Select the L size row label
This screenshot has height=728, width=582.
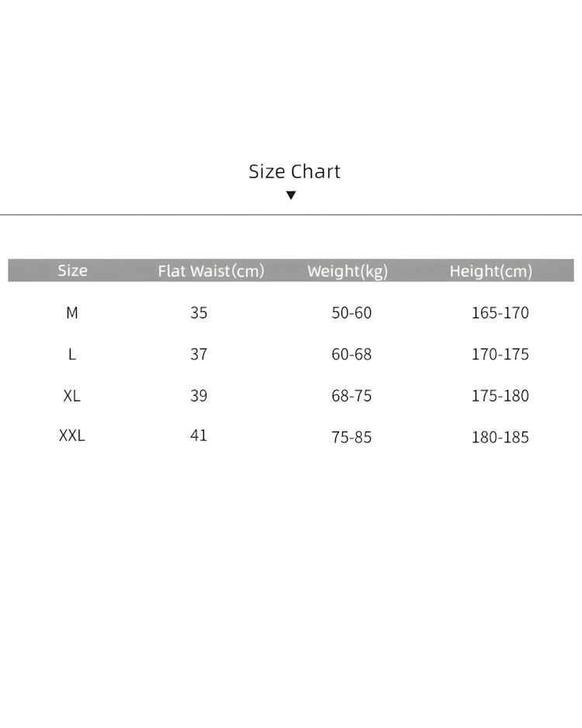tap(72, 354)
